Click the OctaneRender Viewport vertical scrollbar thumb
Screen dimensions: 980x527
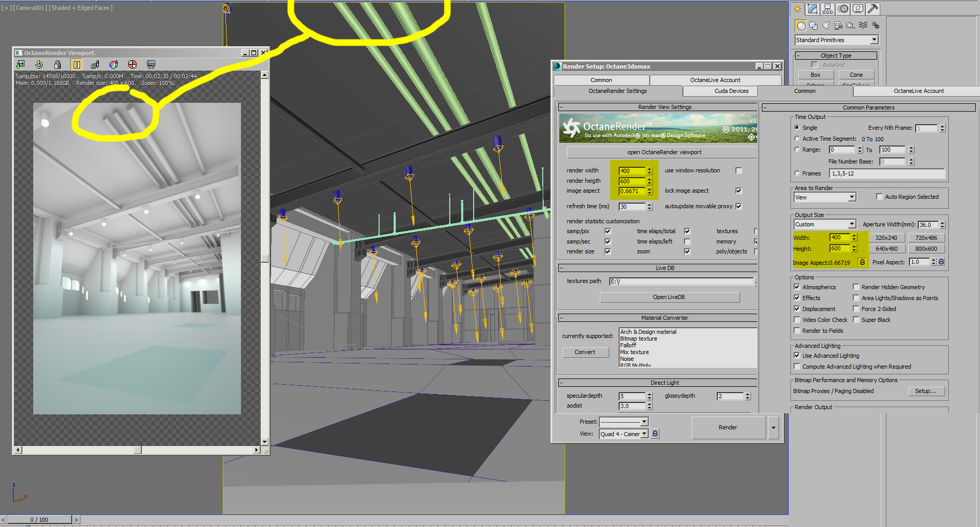[264, 259]
